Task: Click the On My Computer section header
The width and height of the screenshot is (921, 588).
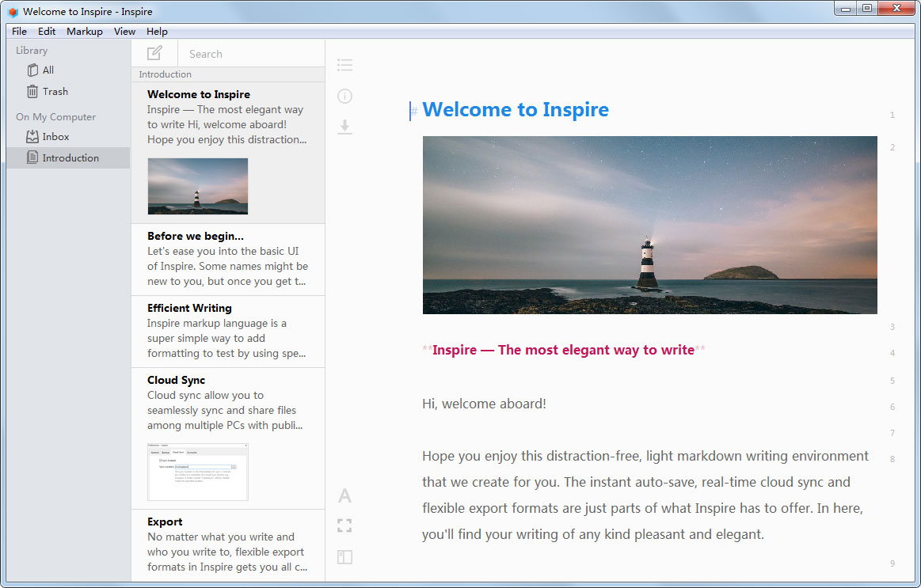Action: (55, 117)
